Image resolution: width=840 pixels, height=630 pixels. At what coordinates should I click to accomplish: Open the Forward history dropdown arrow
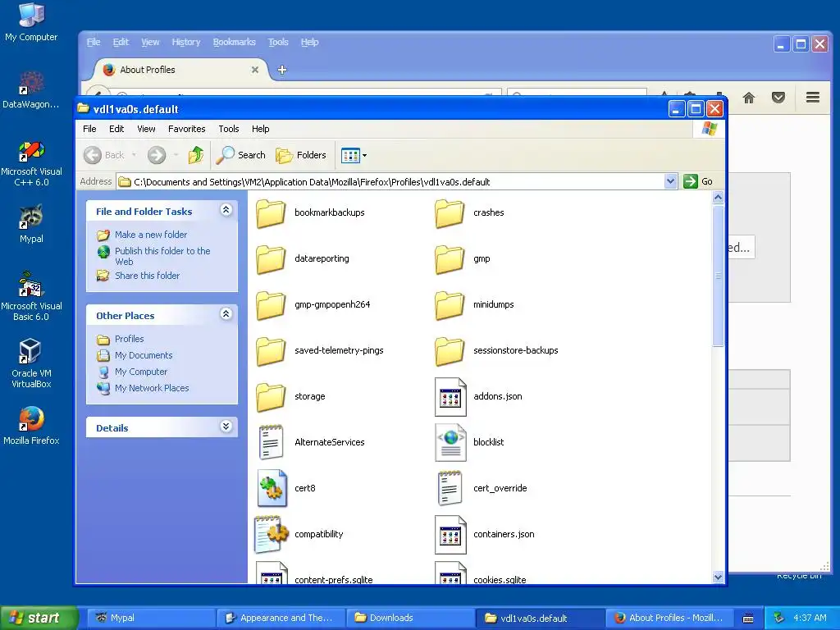pyautogui.click(x=176, y=155)
